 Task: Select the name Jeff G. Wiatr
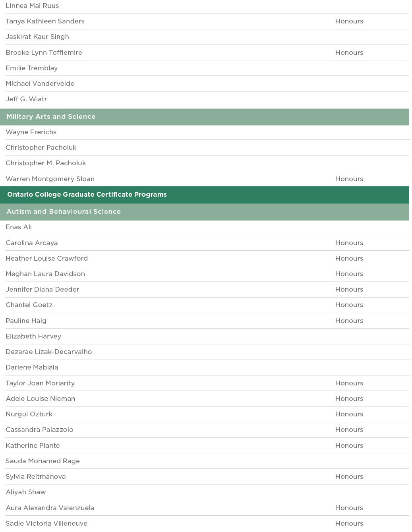[x=26, y=99]
